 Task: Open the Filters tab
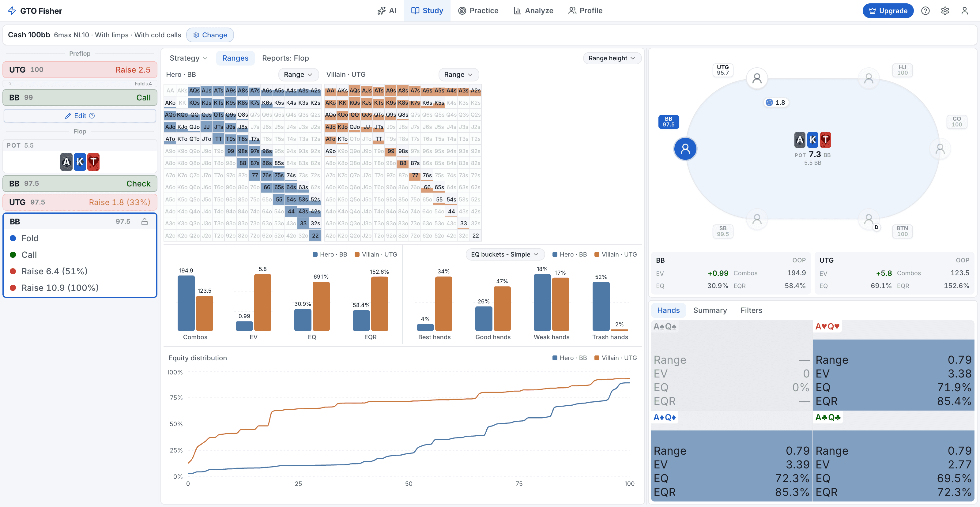(751, 310)
